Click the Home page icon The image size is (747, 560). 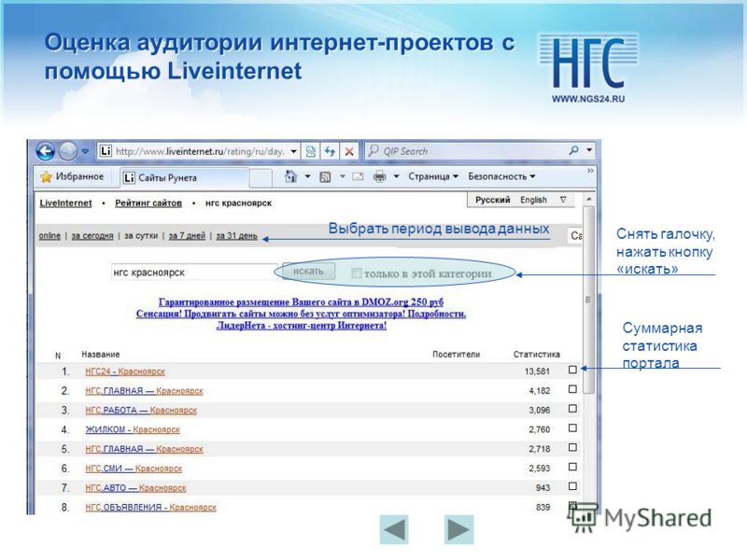click(x=290, y=176)
